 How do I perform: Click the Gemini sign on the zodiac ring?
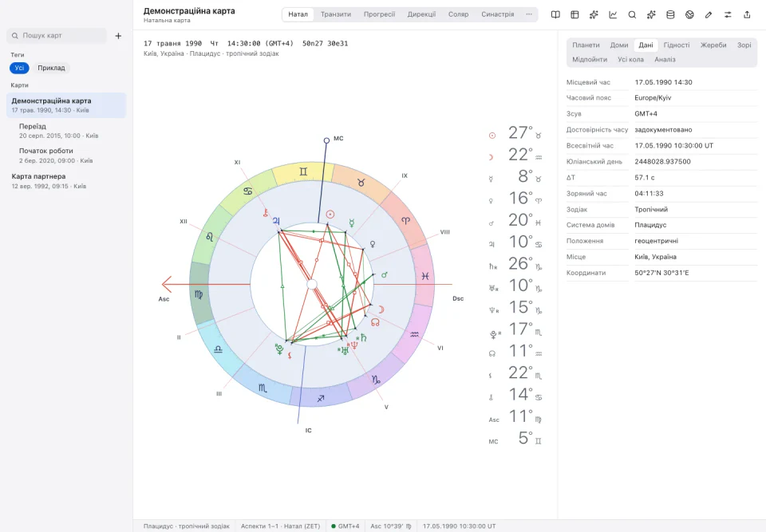(303, 171)
